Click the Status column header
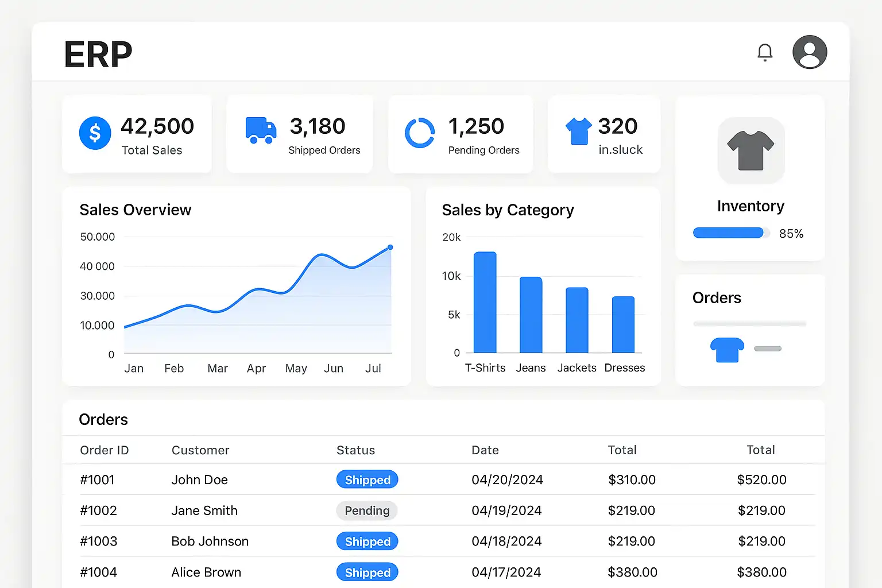Viewport: 882px width, 588px height. 355,450
